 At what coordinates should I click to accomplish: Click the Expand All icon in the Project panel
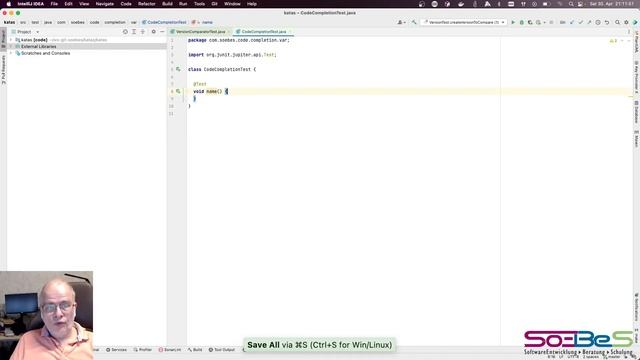tap(134, 31)
